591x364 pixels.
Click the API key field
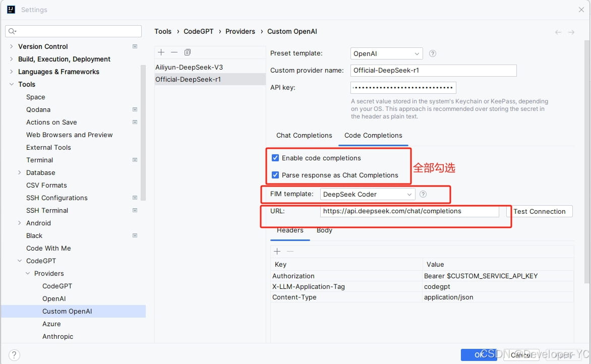403,88
